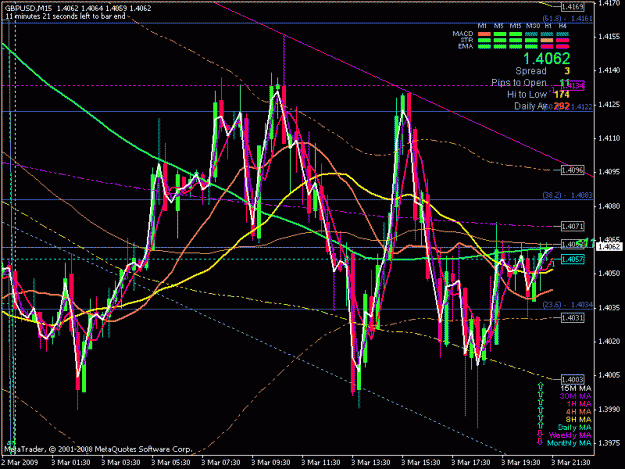Click the red Daily average value 292

pyautogui.click(x=562, y=106)
